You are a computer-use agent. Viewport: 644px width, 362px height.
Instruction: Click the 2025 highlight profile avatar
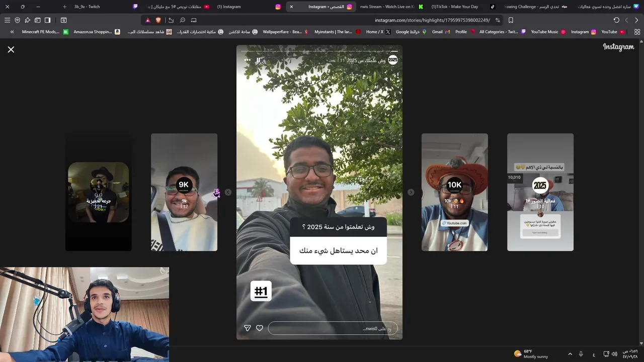point(392,60)
